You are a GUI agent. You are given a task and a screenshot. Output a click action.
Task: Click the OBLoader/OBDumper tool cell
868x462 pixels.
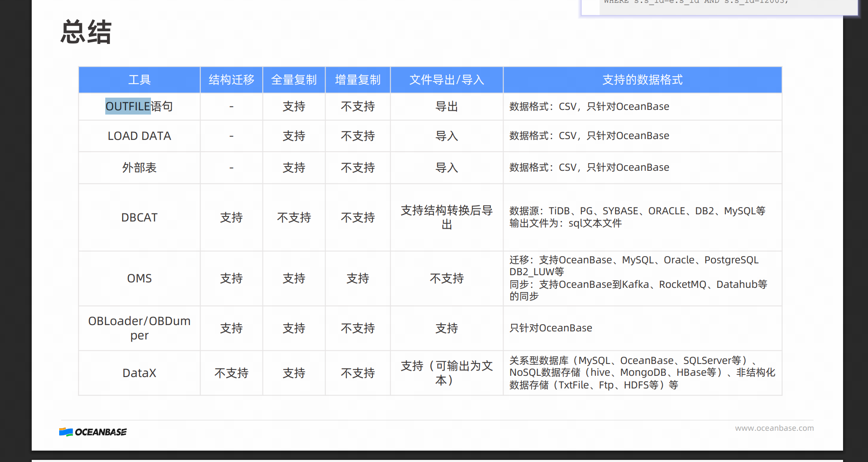tap(139, 328)
